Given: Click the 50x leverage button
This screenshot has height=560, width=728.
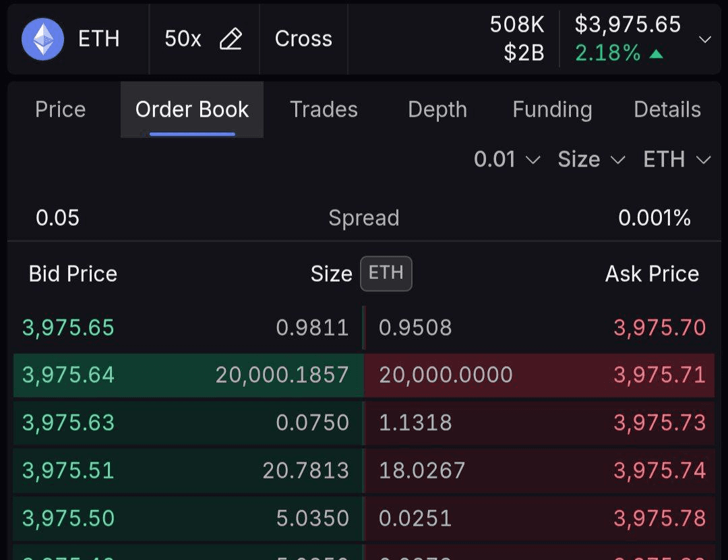Looking at the screenshot, I should [183, 39].
